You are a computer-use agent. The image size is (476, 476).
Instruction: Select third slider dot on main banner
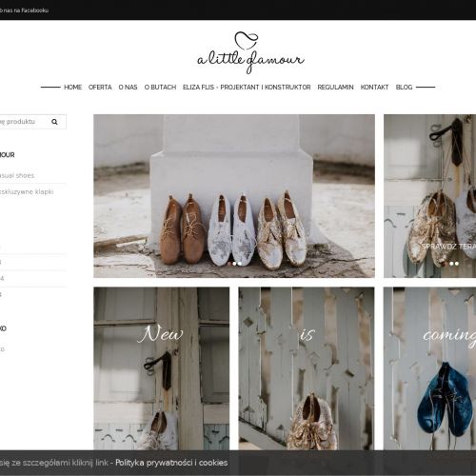click(x=240, y=264)
